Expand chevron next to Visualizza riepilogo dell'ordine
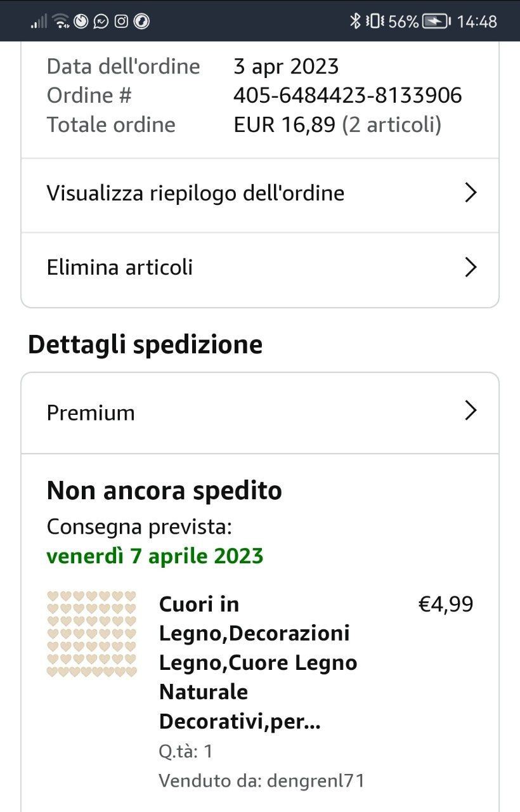Image resolution: width=520 pixels, height=812 pixels. pyautogui.click(x=470, y=193)
